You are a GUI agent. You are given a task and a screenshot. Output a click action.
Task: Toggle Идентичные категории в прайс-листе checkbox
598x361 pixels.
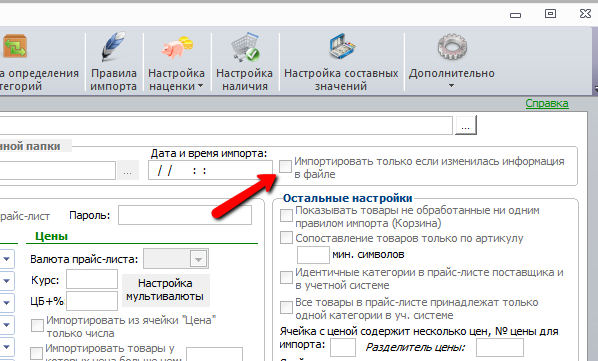point(286,277)
